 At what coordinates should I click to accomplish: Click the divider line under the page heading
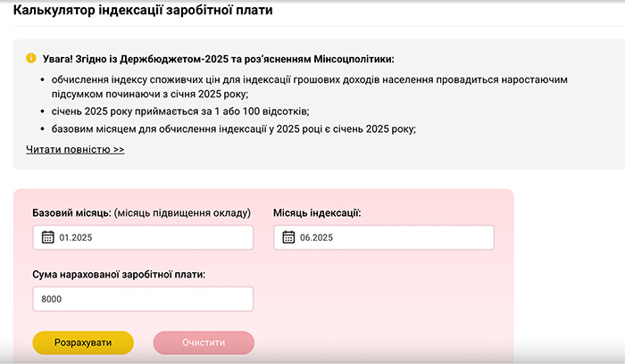tap(319, 26)
